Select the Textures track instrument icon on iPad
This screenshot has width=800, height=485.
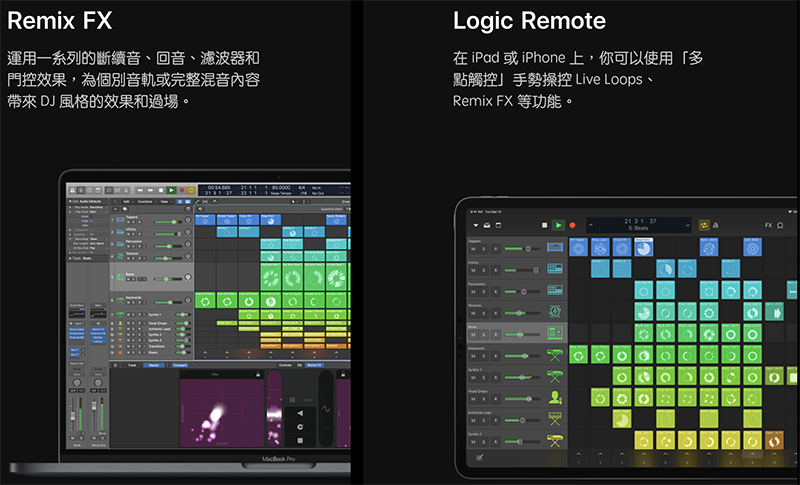click(555, 311)
